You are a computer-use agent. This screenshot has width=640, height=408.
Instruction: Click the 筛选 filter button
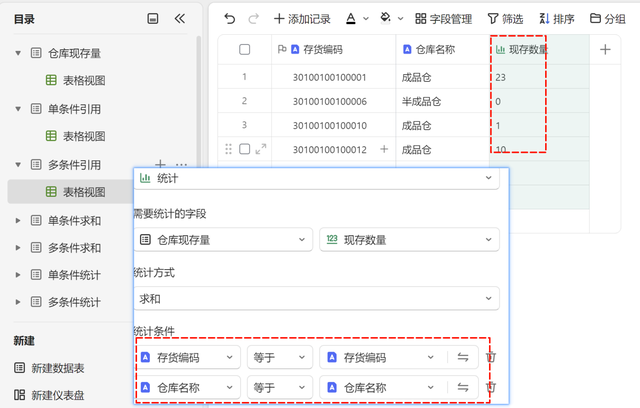[505, 19]
